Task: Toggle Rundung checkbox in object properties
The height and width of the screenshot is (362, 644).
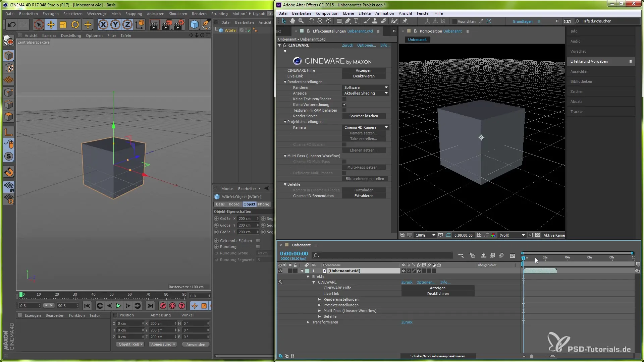Action: (258, 247)
